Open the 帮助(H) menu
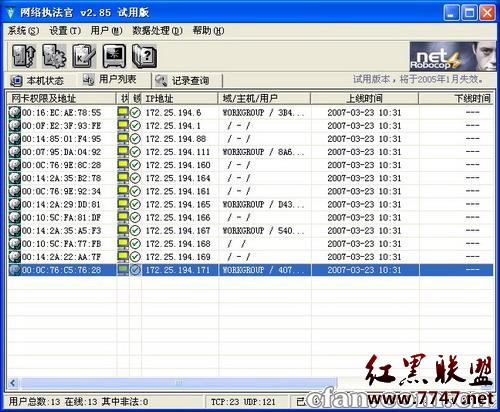 (208, 31)
